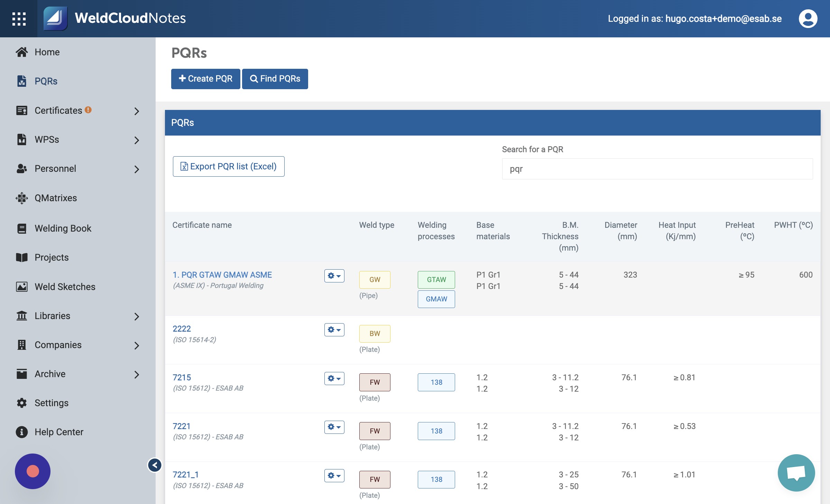
Task: Click the Create PQR button
Action: click(x=205, y=79)
